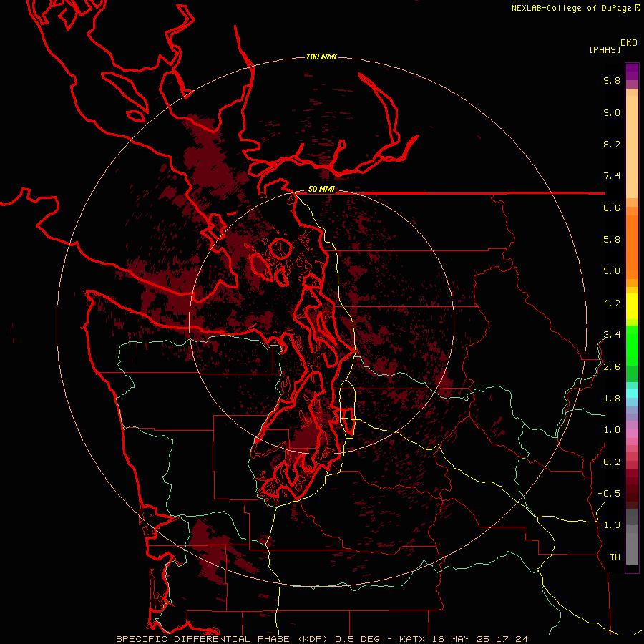Pick the purple band atop the color scale

(632, 72)
